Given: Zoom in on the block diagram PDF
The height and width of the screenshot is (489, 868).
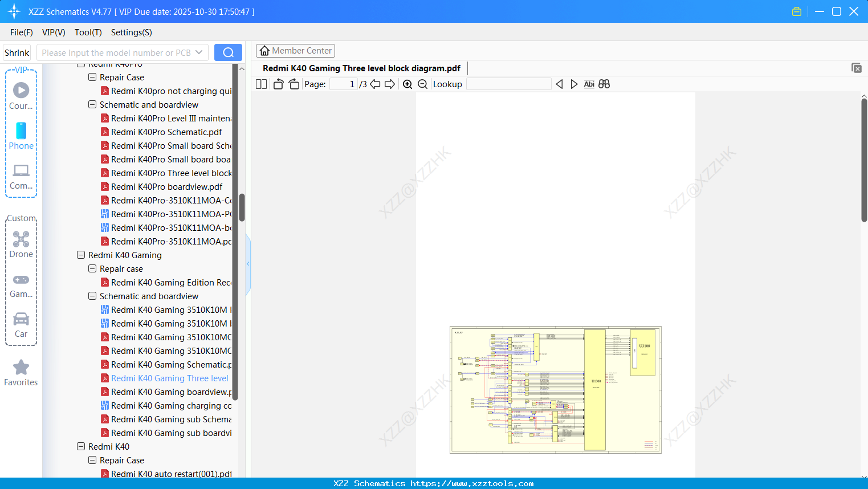Looking at the screenshot, I should point(407,84).
